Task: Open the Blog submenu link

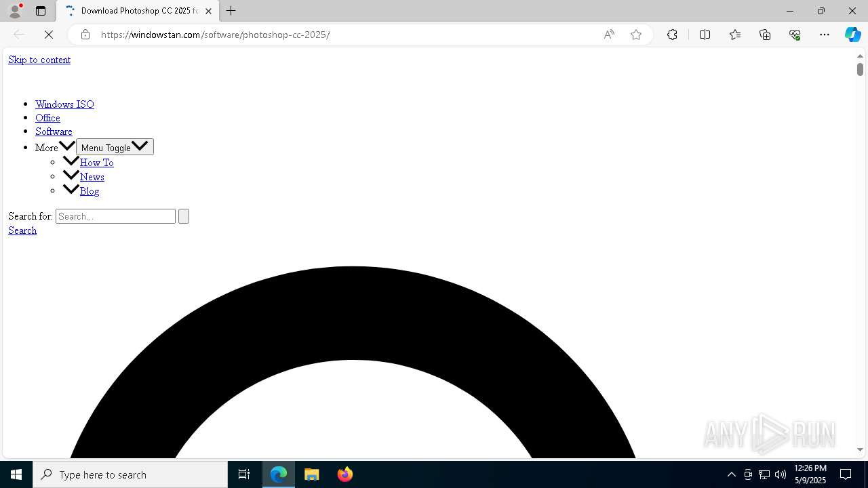Action: (90, 191)
